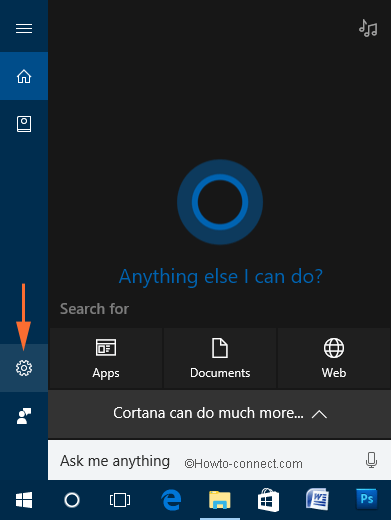Open the Windows Store taskbar icon
This screenshot has height=520, width=391.
pyautogui.click(x=268, y=500)
